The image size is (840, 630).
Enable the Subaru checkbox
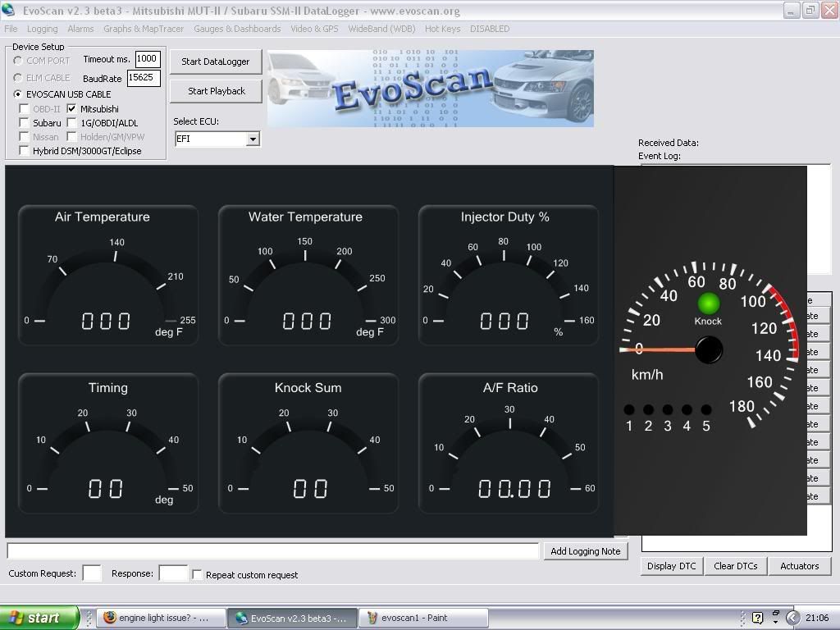[24, 123]
